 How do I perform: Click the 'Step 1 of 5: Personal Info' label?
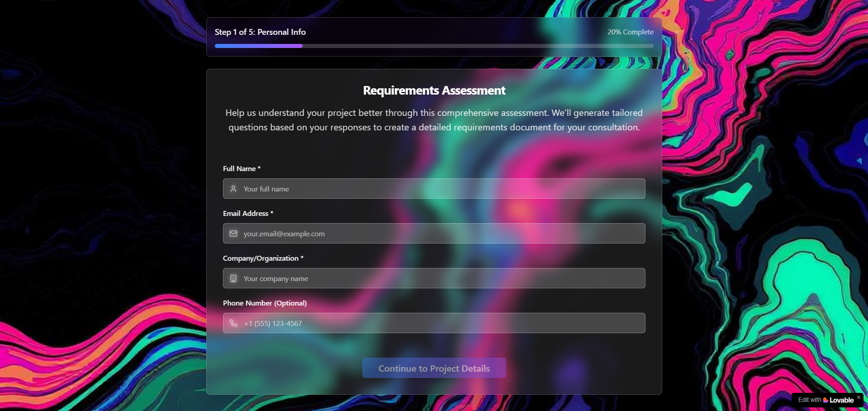click(260, 32)
